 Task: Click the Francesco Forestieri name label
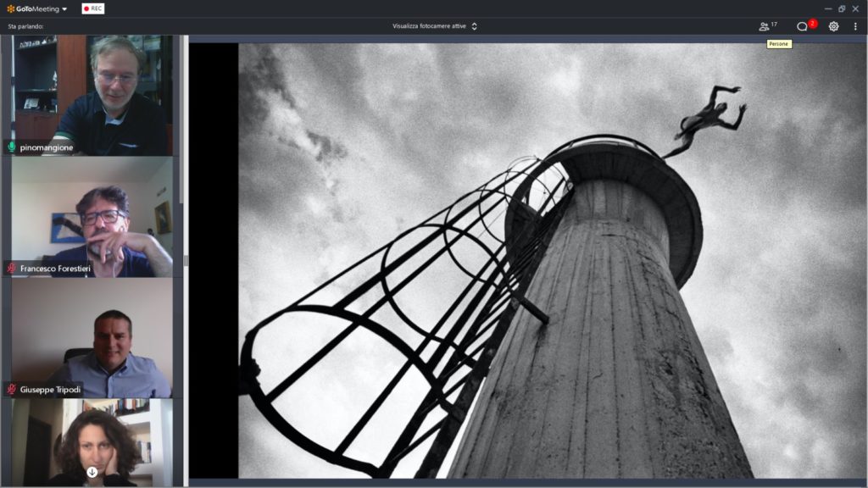(55, 269)
